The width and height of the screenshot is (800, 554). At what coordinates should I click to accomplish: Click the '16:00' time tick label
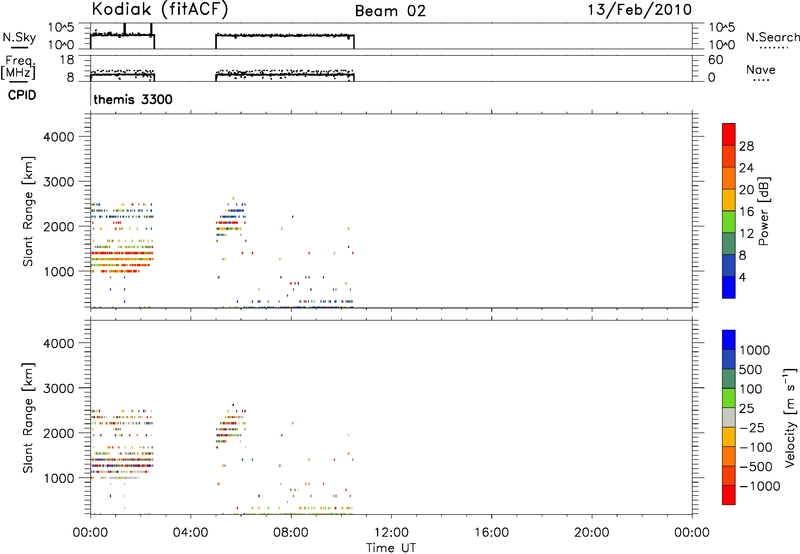(x=491, y=533)
